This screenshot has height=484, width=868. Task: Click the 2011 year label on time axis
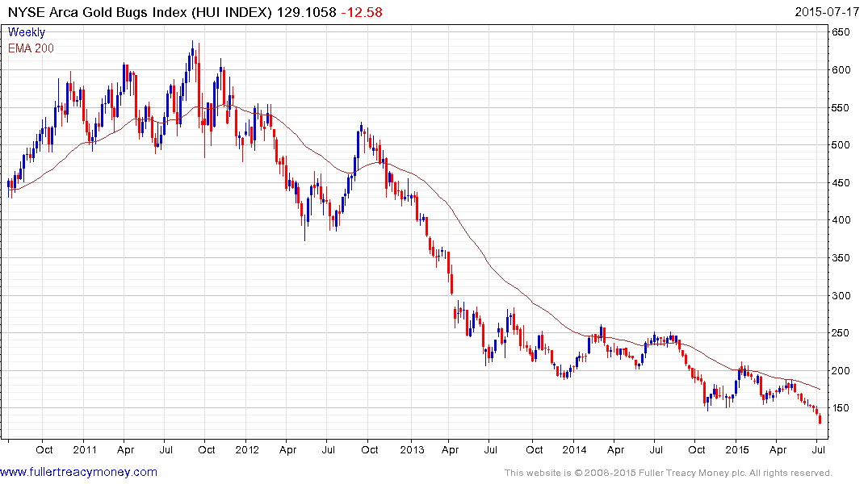(85, 449)
